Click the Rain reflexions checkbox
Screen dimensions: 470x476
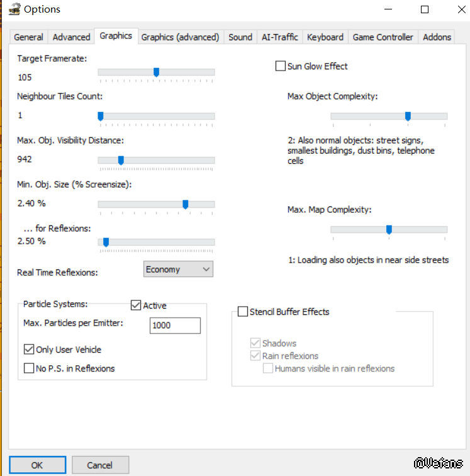point(255,356)
